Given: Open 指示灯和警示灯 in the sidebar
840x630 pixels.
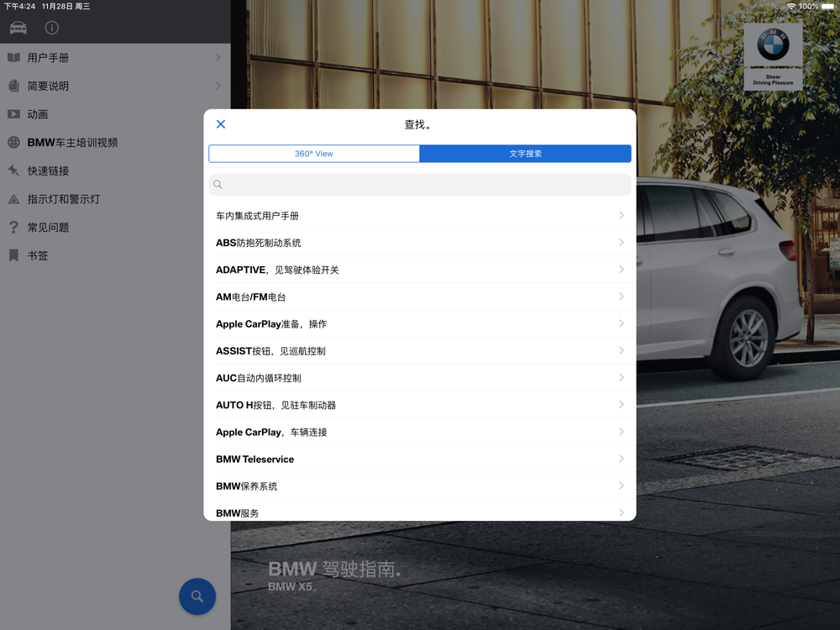Looking at the screenshot, I should (x=115, y=199).
